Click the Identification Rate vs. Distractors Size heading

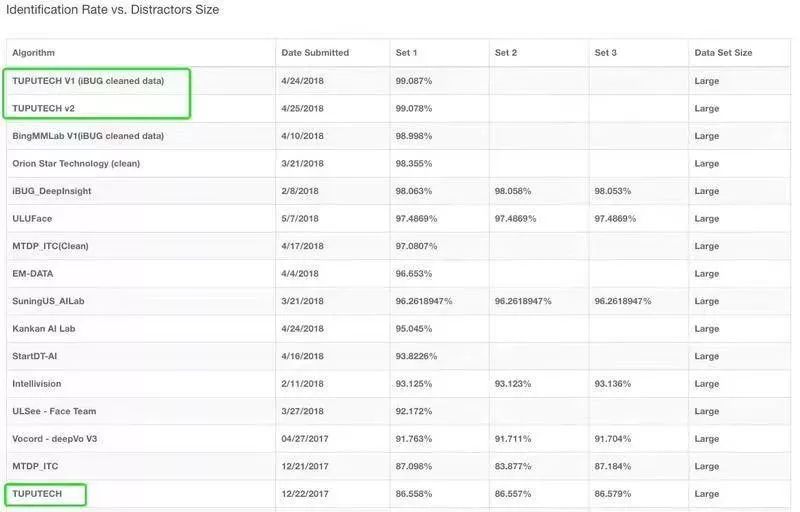coord(113,10)
